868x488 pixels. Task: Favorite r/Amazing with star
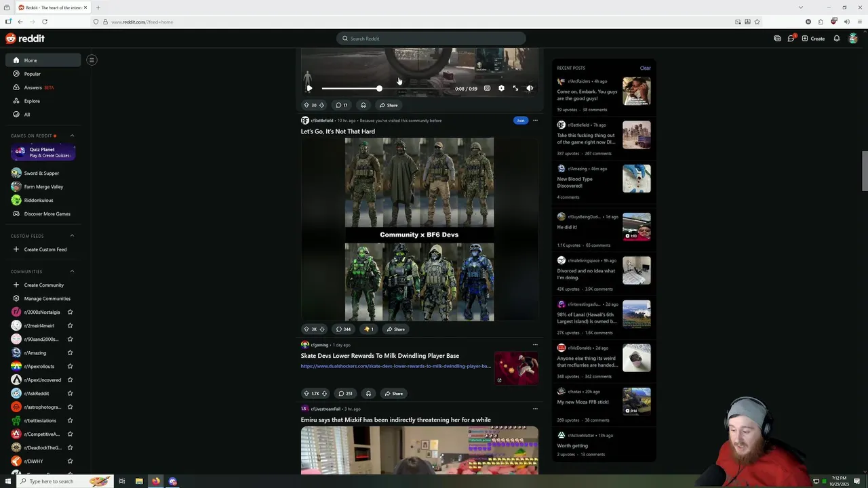pos(70,353)
